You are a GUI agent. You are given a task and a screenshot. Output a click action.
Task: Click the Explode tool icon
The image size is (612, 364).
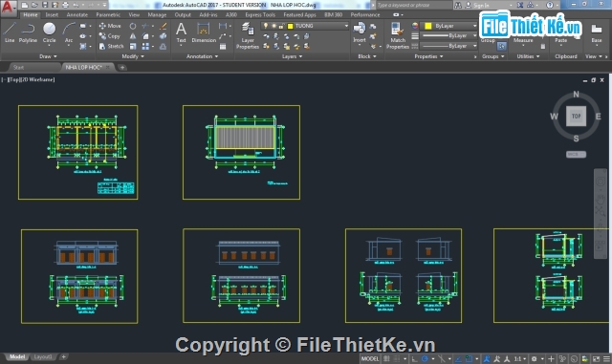164,36
